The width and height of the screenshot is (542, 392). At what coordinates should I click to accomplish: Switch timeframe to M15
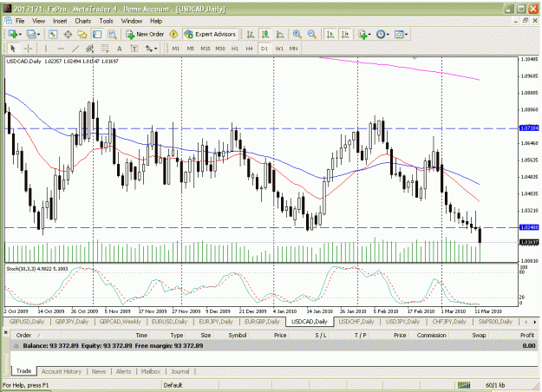(x=206, y=49)
